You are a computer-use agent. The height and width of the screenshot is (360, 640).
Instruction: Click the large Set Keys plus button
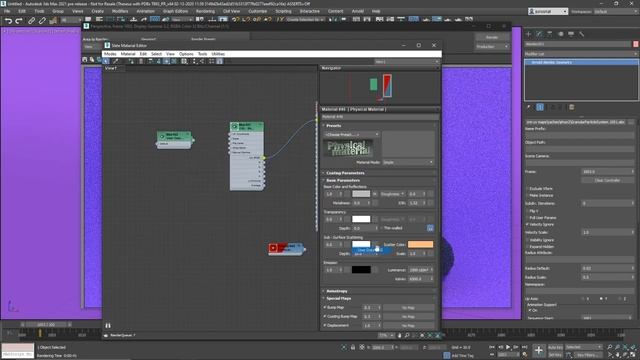pos(539,350)
